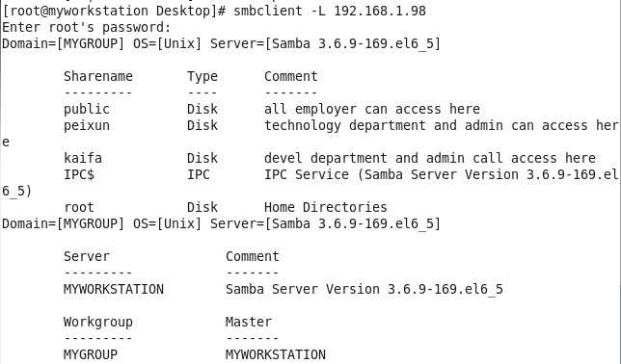Image resolution: width=621 pixels, height=364 pixels.
Task: Click the IPC$ share name
Action: click(79, 174)
